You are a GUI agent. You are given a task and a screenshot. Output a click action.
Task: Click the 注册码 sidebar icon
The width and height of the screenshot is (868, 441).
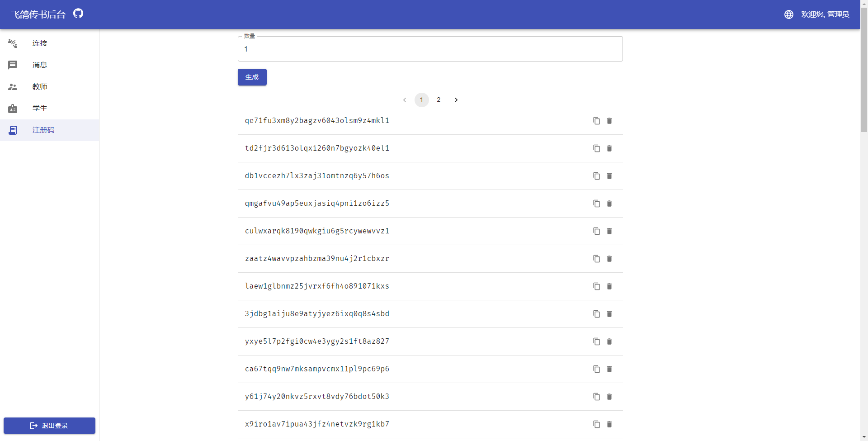pos(13,130)
